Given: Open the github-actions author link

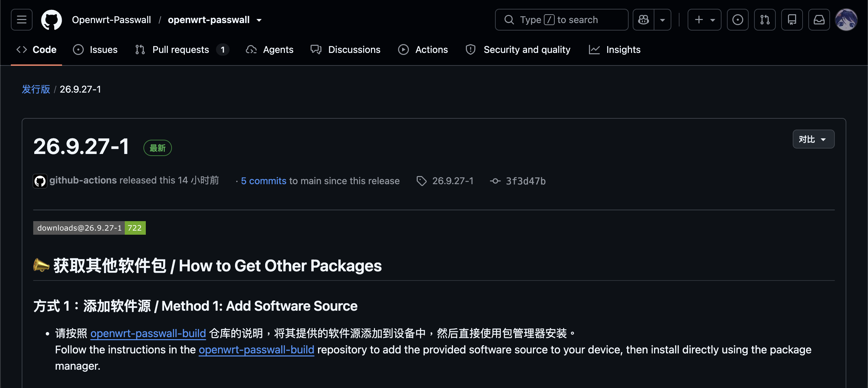Looking at the screenshot, I should pos(83,180).
